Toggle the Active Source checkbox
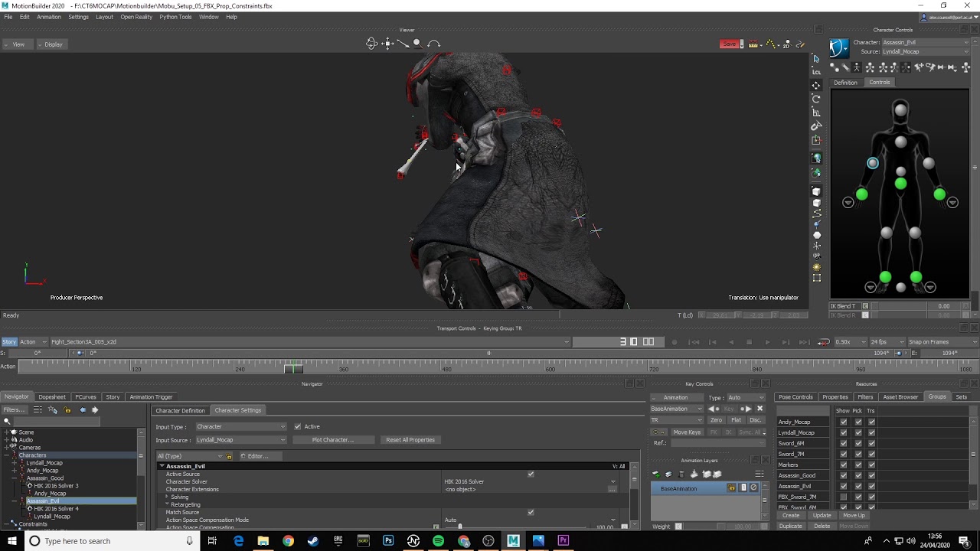Viewport: 980px width, 551px height. [x=531, y=474]
